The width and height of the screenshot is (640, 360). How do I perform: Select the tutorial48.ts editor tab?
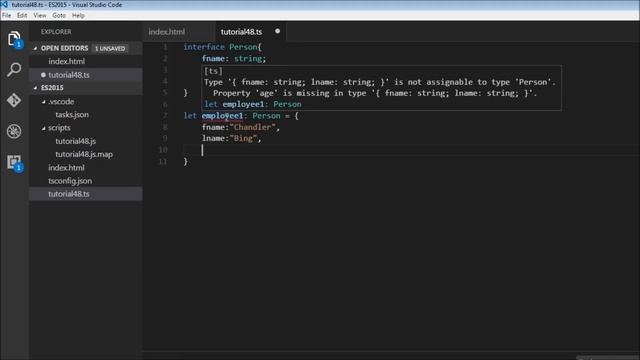coord(251,32)
